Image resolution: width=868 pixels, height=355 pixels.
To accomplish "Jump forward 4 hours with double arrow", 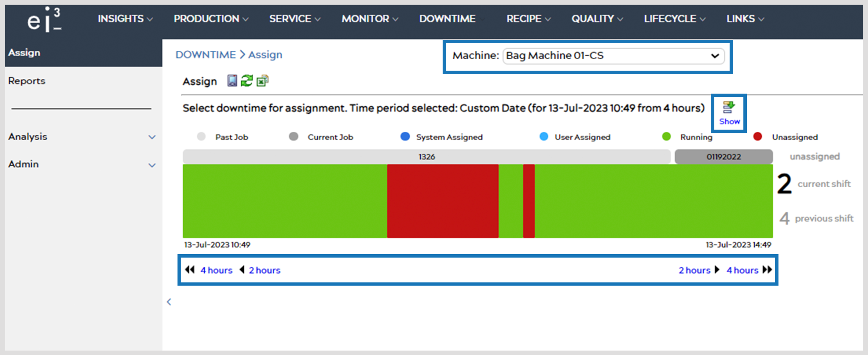I will point(768,270).
